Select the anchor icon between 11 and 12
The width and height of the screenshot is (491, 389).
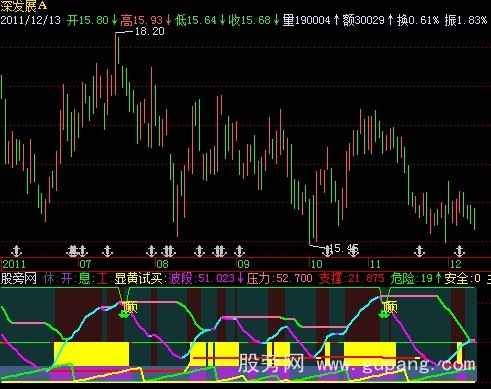coord(419,251)
